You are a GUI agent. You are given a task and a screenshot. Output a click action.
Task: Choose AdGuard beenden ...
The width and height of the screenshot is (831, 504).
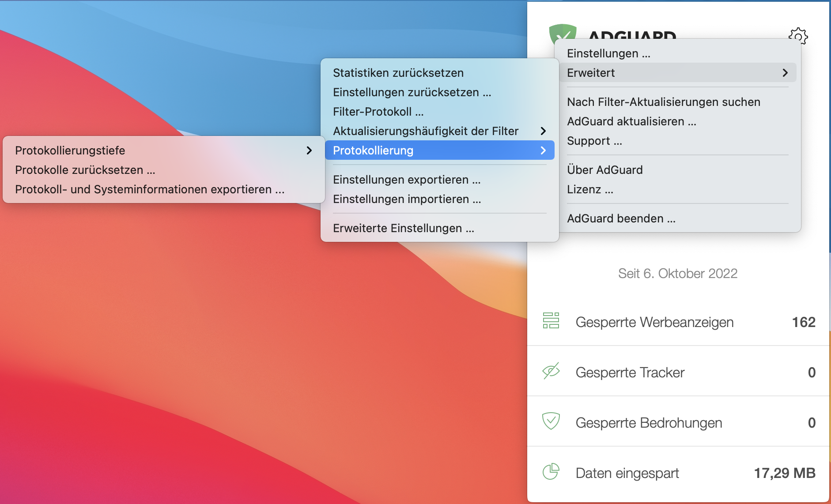[678, 218]
